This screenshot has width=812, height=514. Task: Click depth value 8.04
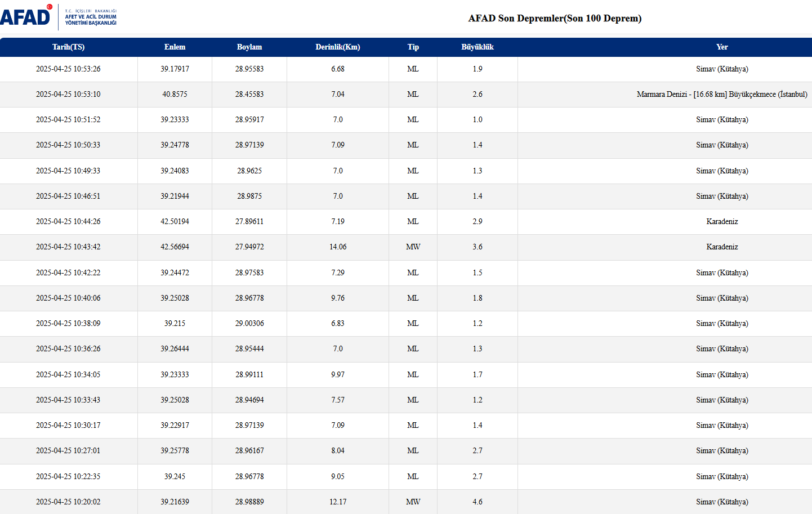click(338, 450)
